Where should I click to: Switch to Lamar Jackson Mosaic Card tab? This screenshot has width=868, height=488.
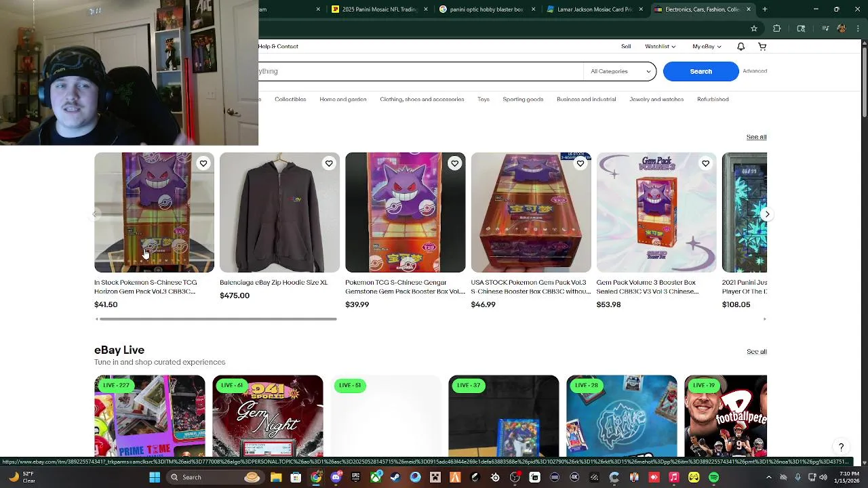593,9
